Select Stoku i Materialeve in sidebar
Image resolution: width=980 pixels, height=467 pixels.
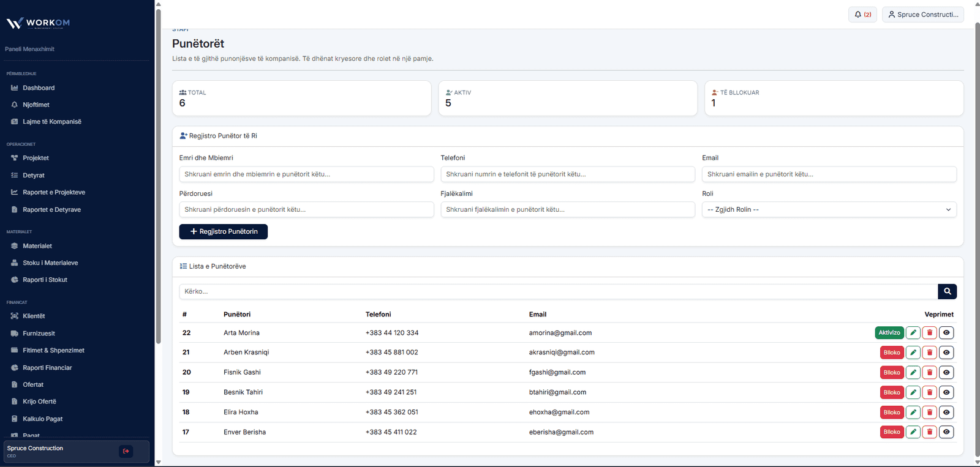[50, 263]
